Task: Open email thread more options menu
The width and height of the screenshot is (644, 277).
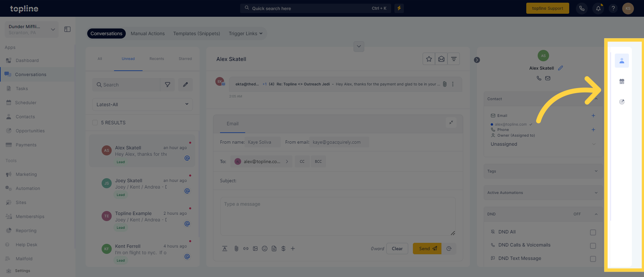Action: pyautogui.click(x=453, y=84)
